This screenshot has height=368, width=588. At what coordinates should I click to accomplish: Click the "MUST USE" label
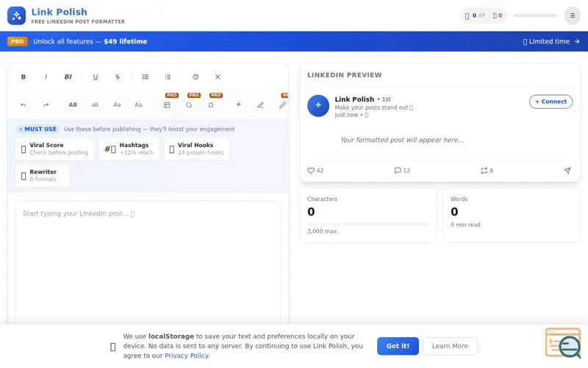coord(37,129)
